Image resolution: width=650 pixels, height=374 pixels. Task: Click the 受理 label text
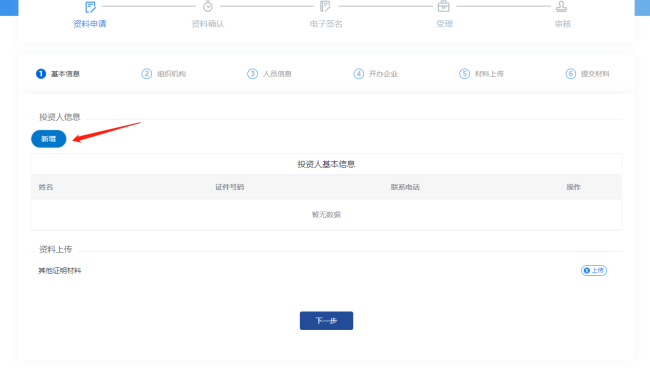pyautogui.click(x=444, y=24)
